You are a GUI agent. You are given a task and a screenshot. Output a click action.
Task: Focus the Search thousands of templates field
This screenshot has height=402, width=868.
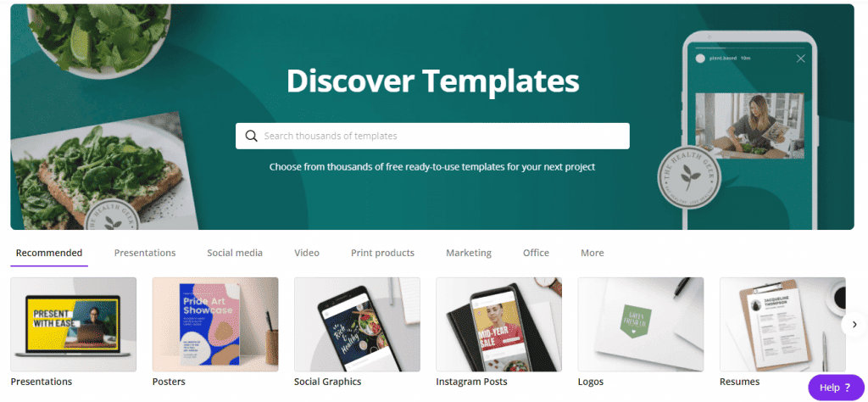(x=432, y=137)
